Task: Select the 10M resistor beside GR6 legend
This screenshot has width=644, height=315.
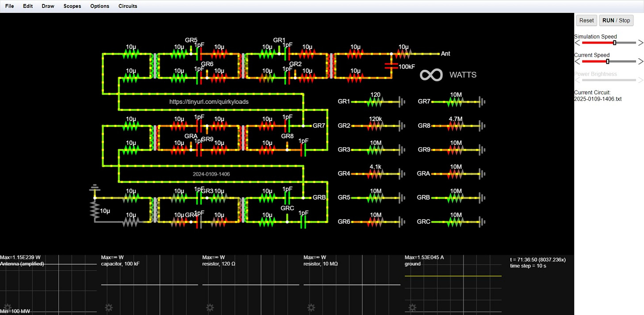Action: 376,221
